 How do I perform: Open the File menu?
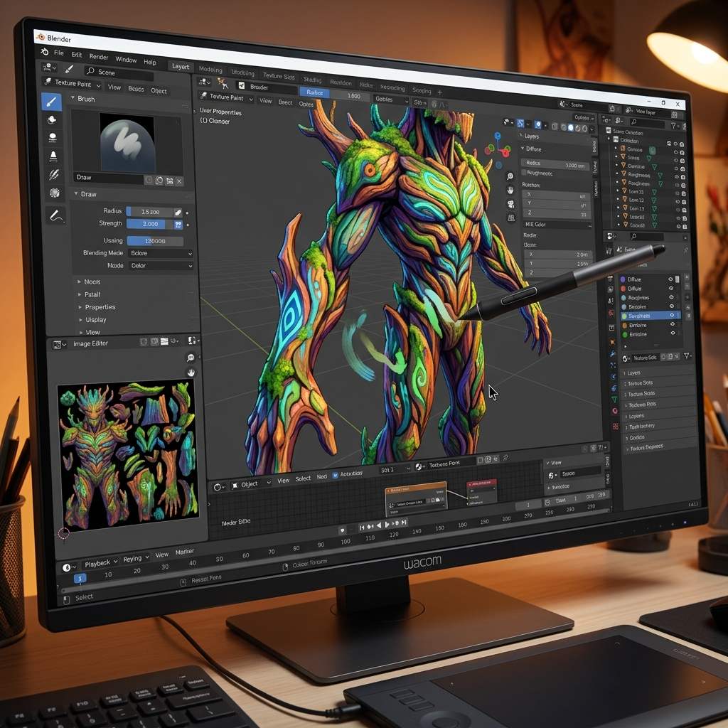point(58,53)
